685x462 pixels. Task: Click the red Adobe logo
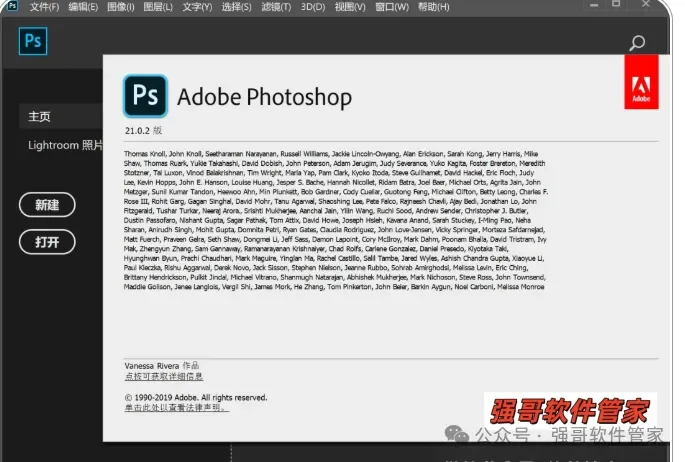pos(641,82)
